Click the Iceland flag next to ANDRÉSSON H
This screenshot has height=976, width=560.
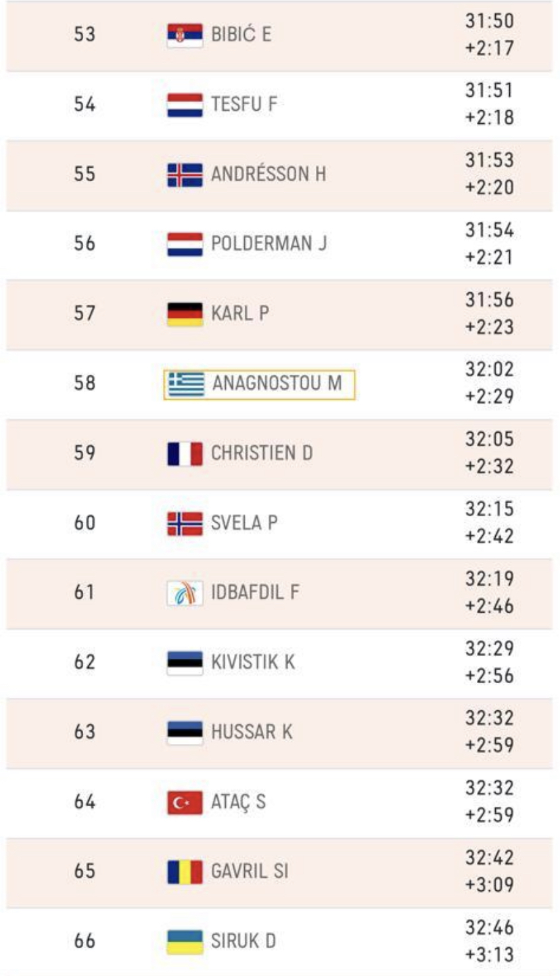[x=185, y=175]
